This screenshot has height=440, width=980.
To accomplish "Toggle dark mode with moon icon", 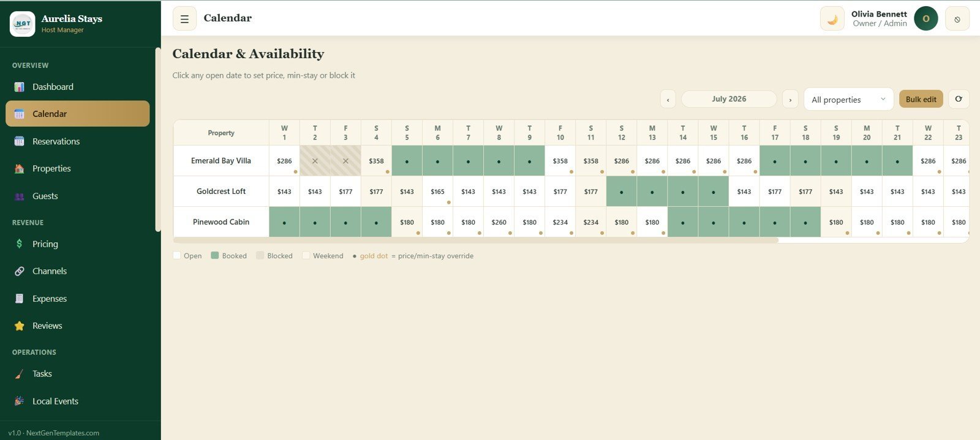I will click(832, 18).
